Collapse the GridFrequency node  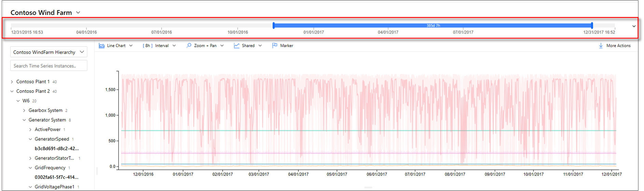coord(30,168)
